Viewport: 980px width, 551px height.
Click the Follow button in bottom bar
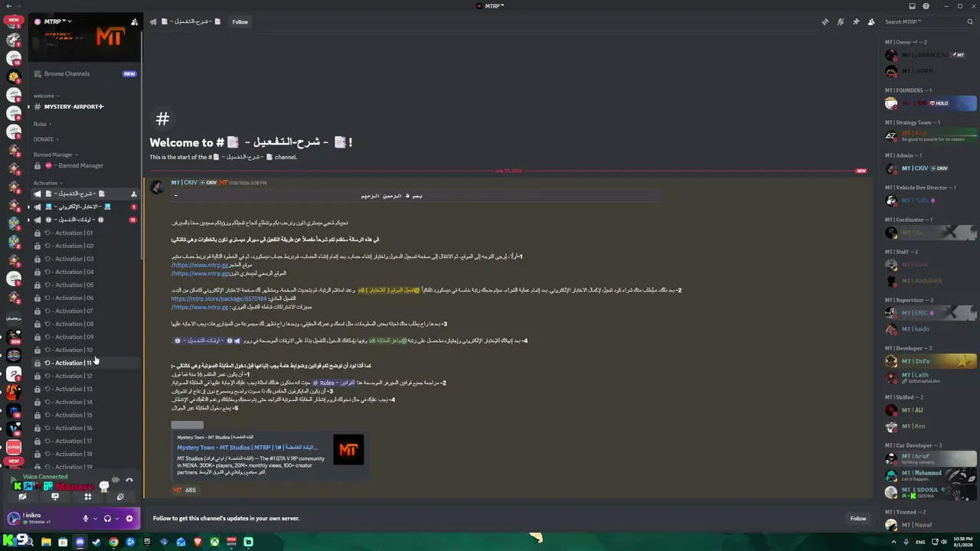point(858,518)
